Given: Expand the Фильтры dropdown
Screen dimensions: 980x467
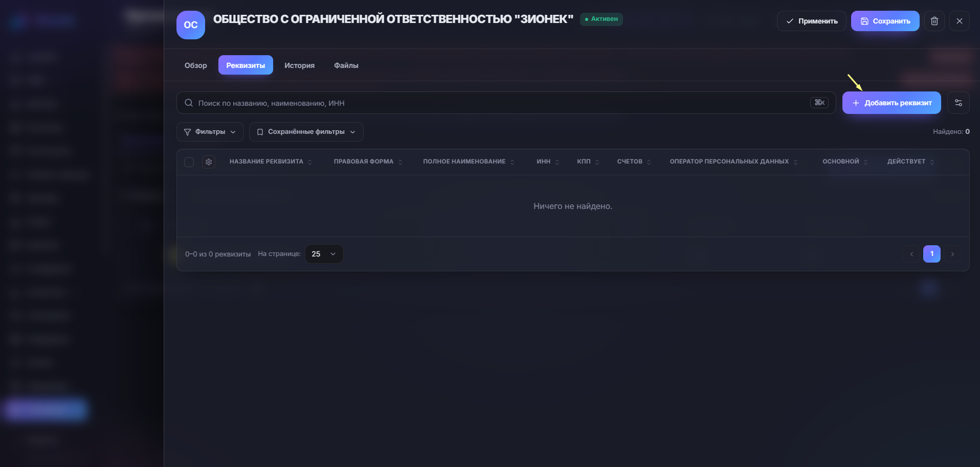Looking at the screenshot, I should point(210,132).
